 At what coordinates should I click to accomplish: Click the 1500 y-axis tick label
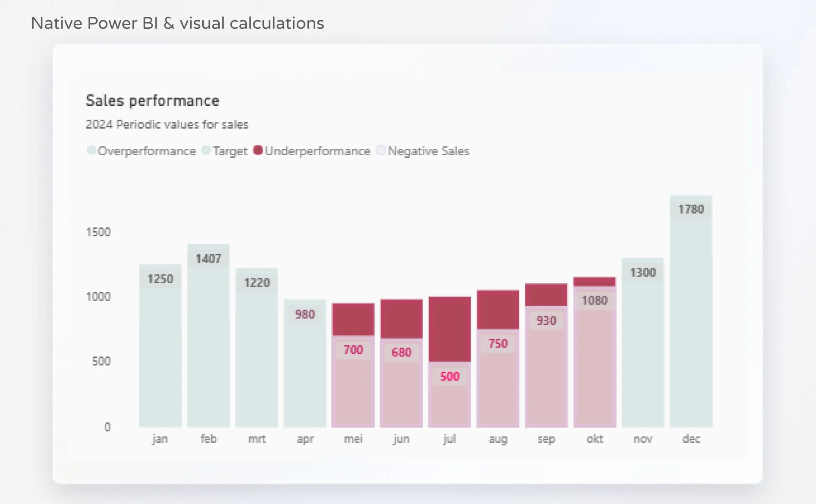point(98,232)
